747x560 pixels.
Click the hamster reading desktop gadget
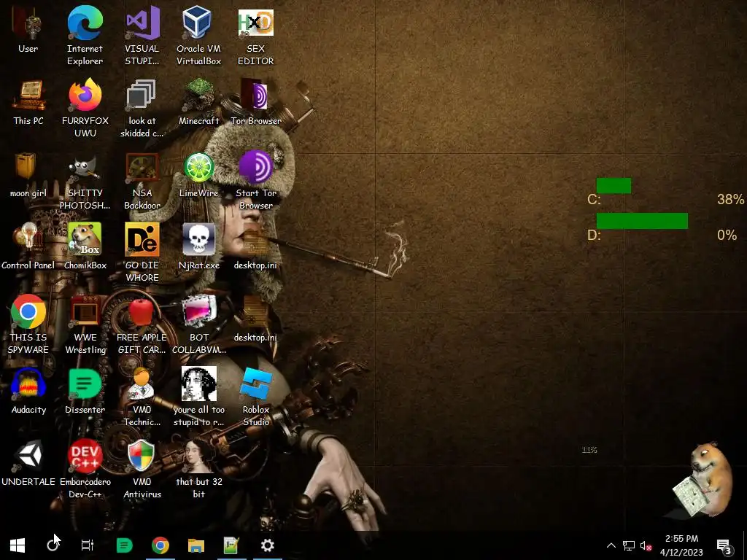tap(703, 480)
